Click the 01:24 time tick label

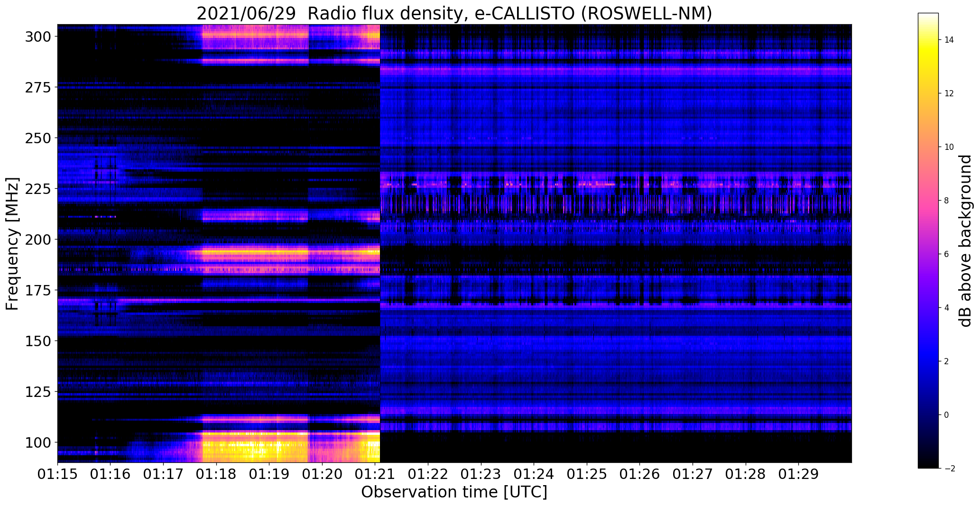tap(534, 475)
